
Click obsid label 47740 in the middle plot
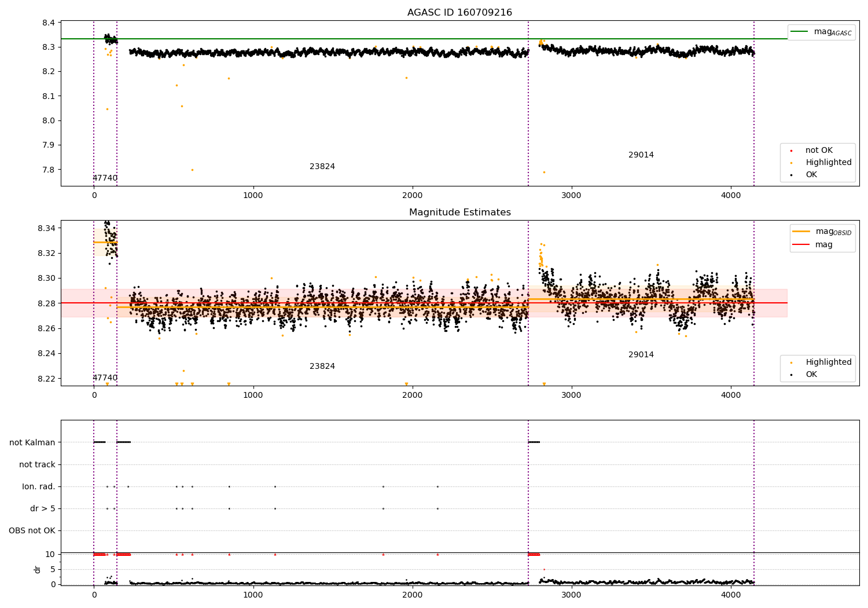click(x=105, y=378)
